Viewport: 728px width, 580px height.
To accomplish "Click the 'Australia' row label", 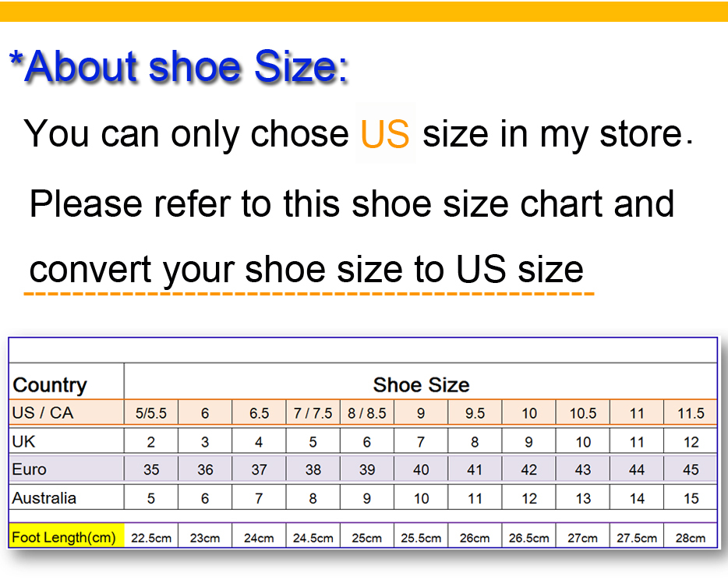I will click(x=66, y=498).
